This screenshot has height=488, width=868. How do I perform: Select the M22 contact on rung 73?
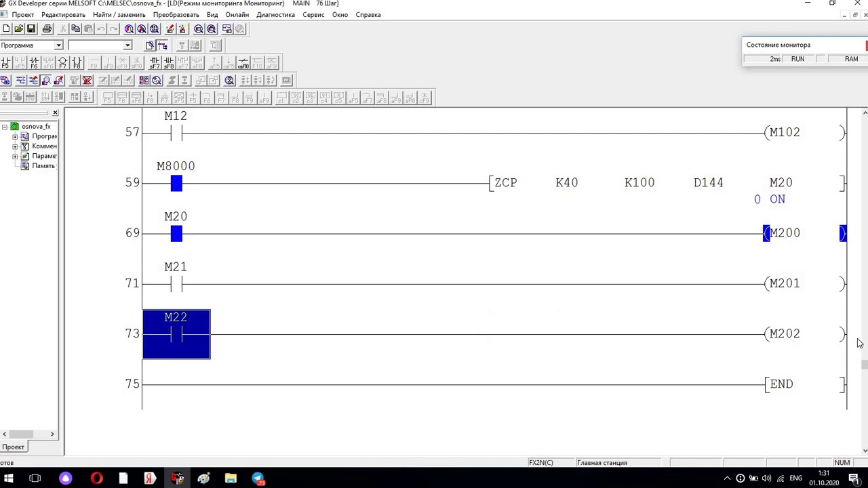click(x=176, y=334)
